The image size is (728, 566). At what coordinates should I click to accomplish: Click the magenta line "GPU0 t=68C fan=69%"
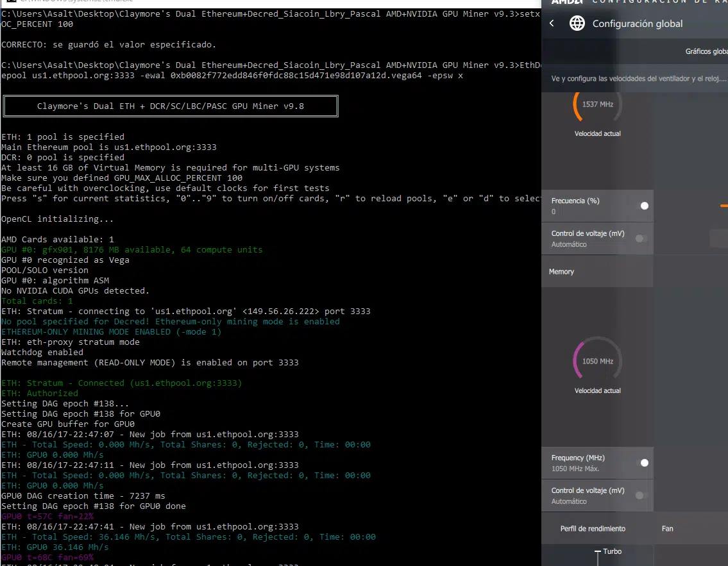pyautogui.click(x=47, y=557)
